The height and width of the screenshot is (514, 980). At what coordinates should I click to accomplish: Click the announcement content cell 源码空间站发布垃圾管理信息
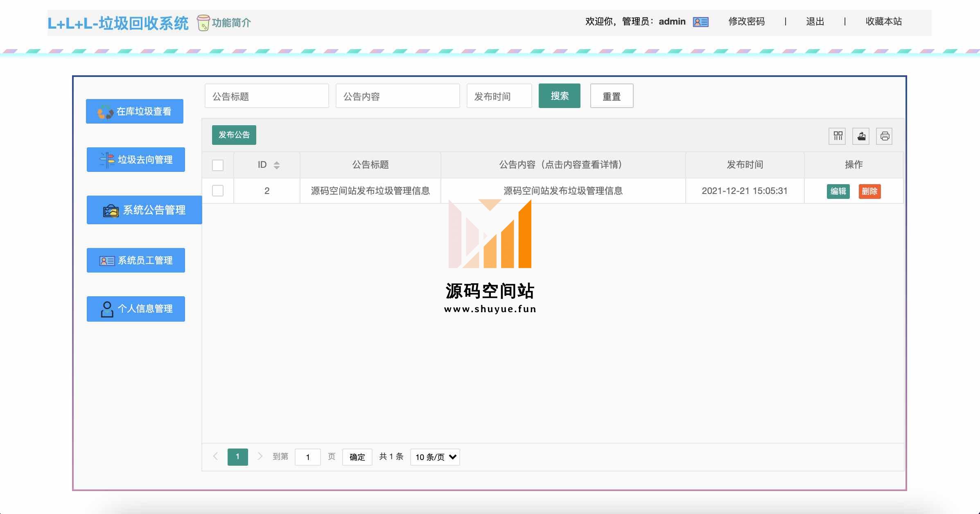[563, 191]
